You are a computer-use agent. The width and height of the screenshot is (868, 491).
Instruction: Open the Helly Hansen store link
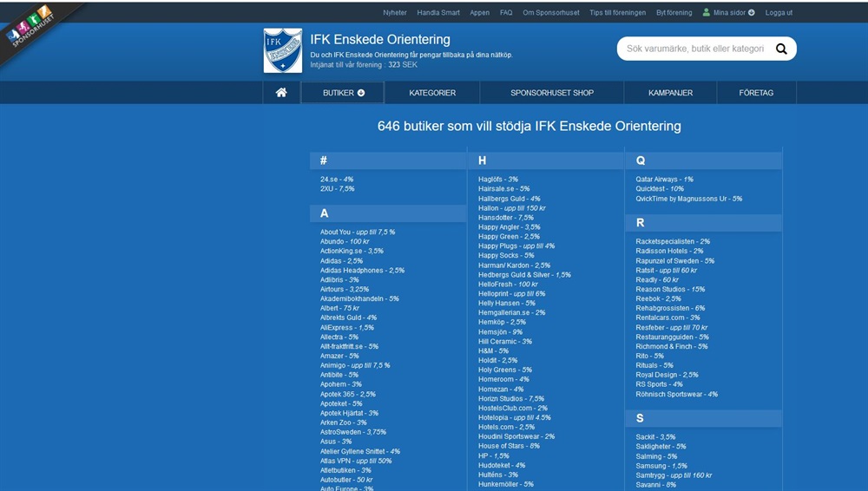[507, 303]
